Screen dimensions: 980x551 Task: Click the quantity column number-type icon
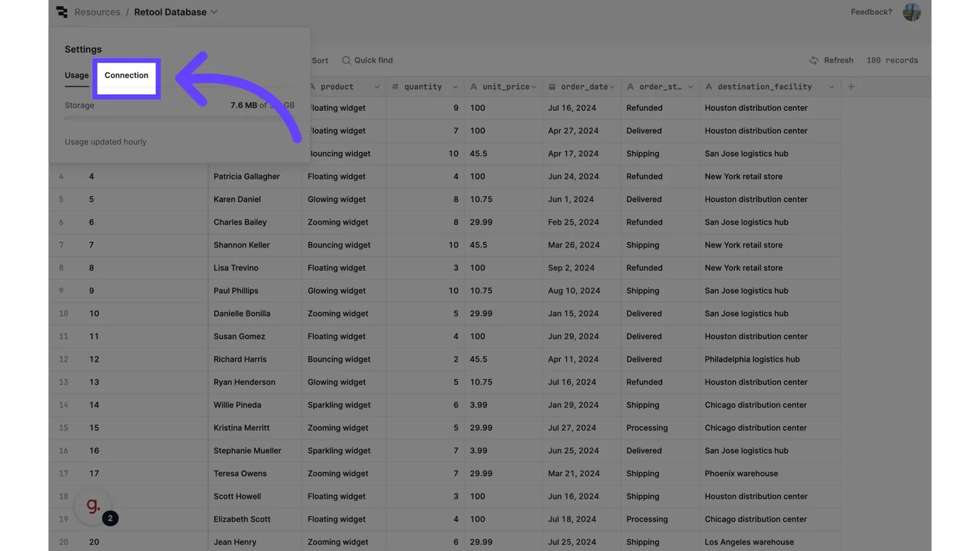[x=395, y=87]
